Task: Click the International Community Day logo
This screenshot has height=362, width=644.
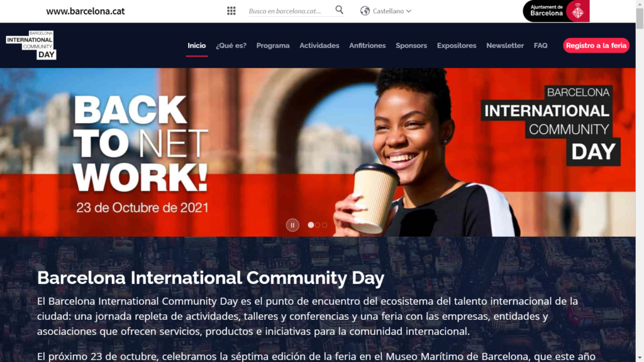Action: pos(31,45)
